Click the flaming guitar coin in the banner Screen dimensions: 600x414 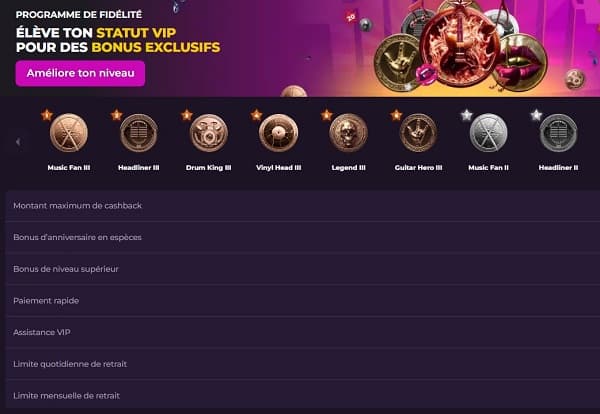[460, 47]
